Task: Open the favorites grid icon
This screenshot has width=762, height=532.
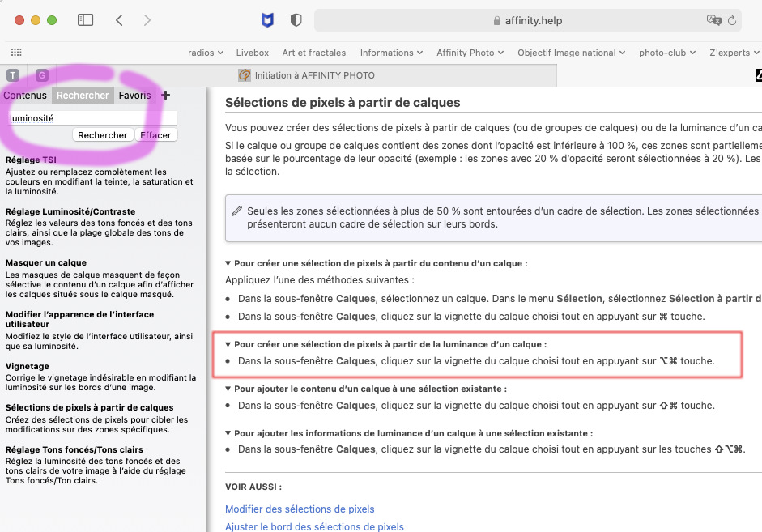Action: [16, 53]
